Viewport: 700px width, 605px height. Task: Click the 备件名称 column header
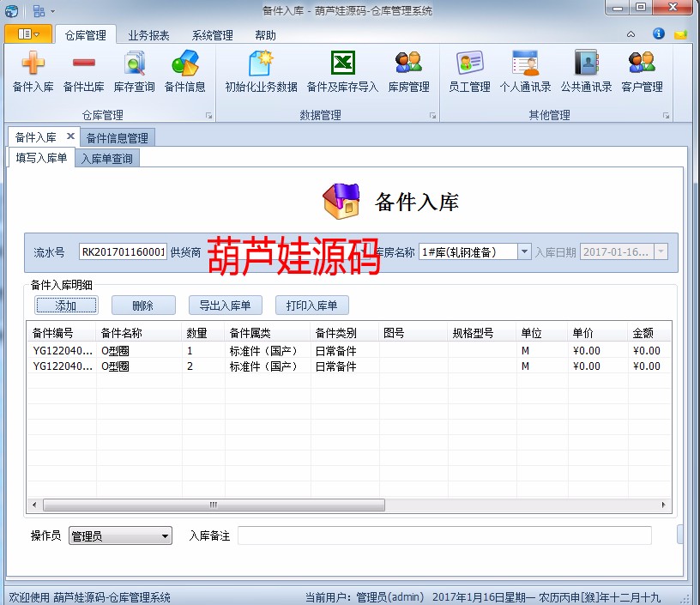coord(139,333)
